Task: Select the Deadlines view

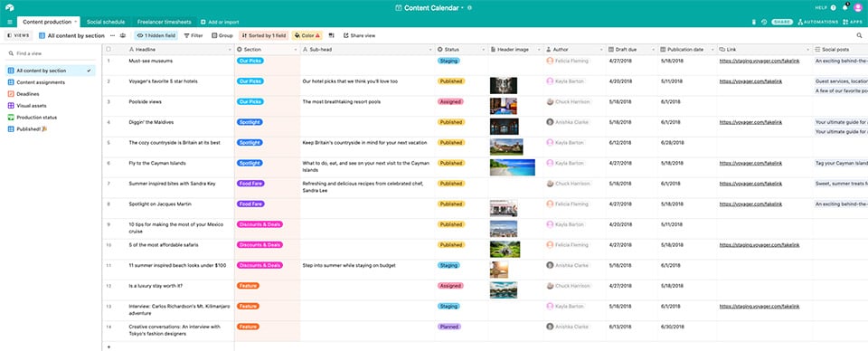Action: pos(51,94)
